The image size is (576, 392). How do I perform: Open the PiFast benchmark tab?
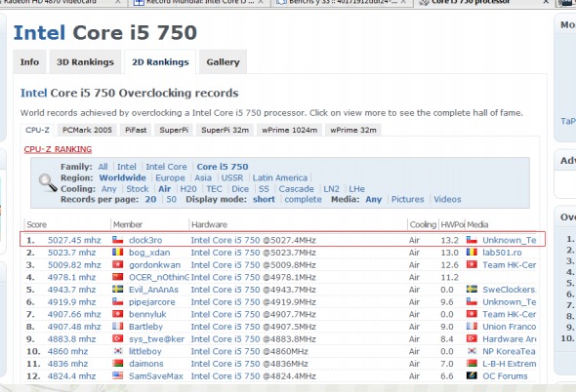[x=136, y=130]
